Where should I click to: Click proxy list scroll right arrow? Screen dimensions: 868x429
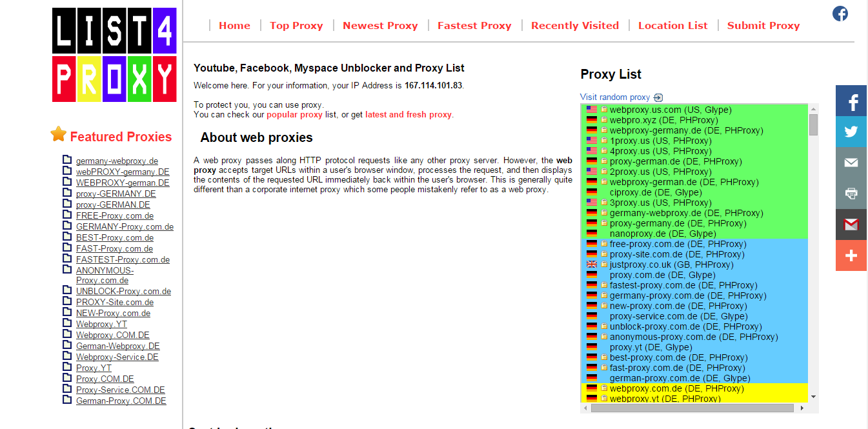point(802,408)
